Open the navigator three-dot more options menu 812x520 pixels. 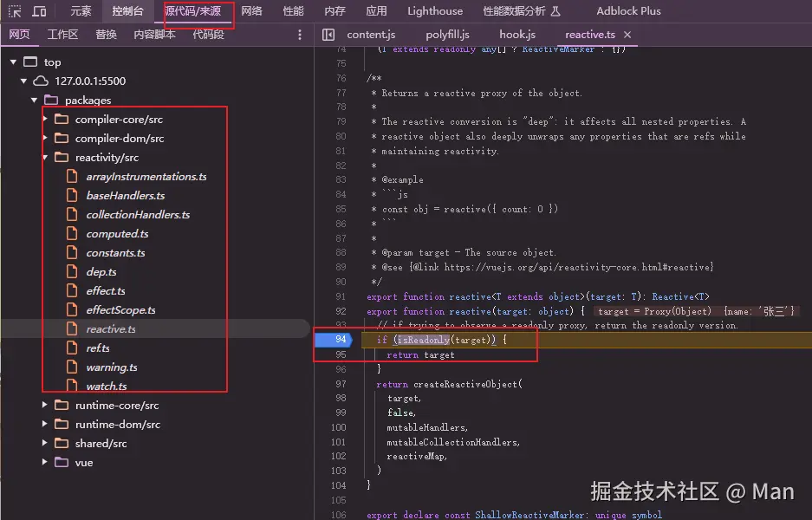coord(300,35)
